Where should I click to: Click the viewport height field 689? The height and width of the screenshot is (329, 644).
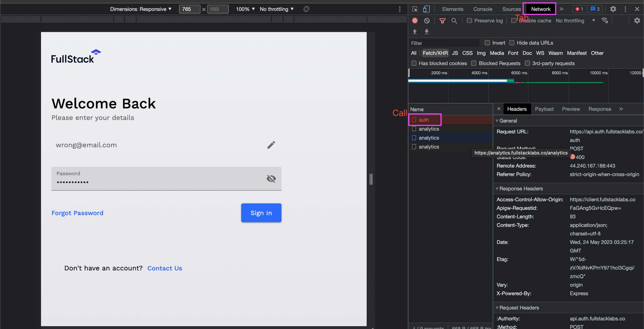[218, 9]
